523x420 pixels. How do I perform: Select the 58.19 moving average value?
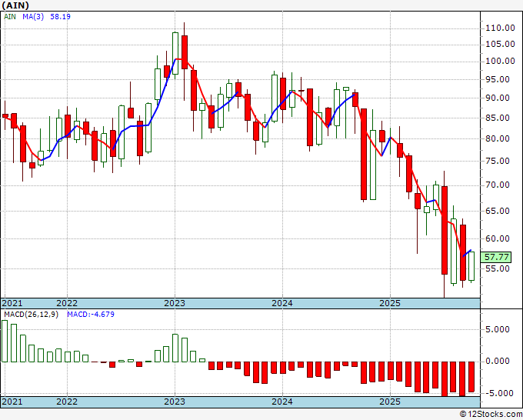pos(60,17)
